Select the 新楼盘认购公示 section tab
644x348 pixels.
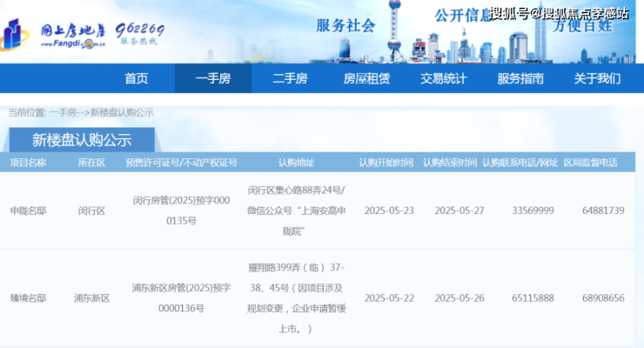81,139
